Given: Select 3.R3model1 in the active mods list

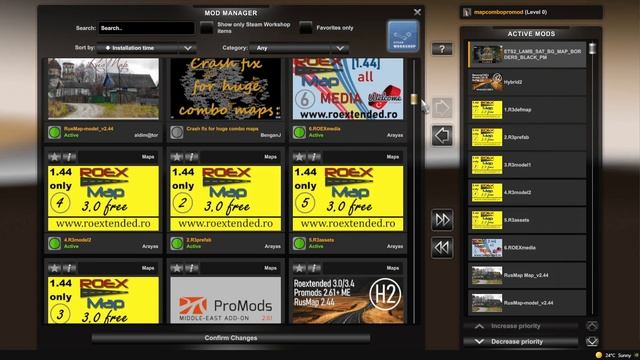Looking at the screenshot, I should (527, 165).
